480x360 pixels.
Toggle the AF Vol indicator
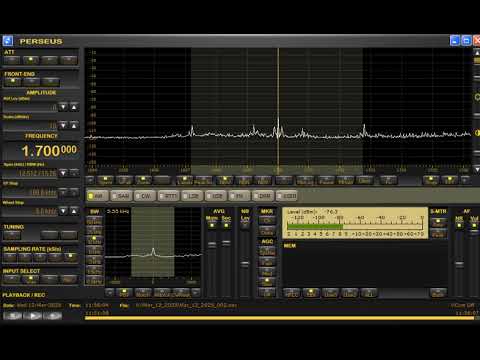[474, 226]
